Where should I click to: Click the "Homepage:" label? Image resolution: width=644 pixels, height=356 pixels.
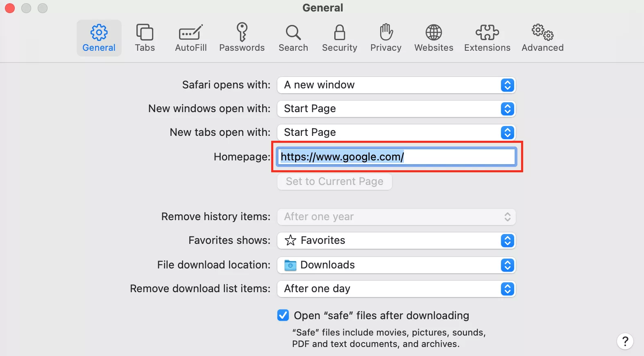point(242,157)
